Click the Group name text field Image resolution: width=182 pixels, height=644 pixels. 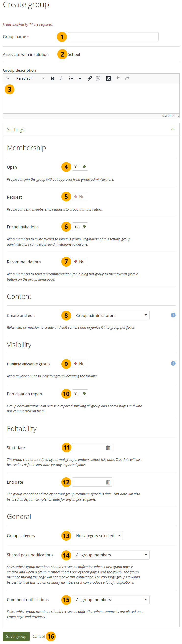coord(113,37)
